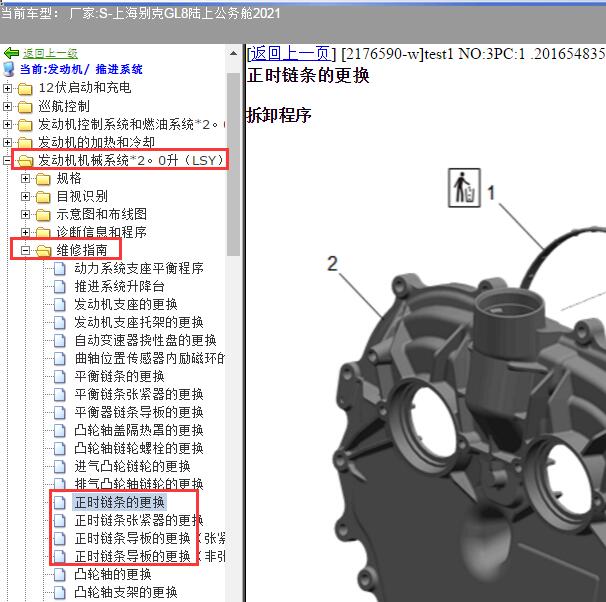Select the 诊断信息和程序 tree item
Viewport: 606px width, 602px height.
pos(101,232)
